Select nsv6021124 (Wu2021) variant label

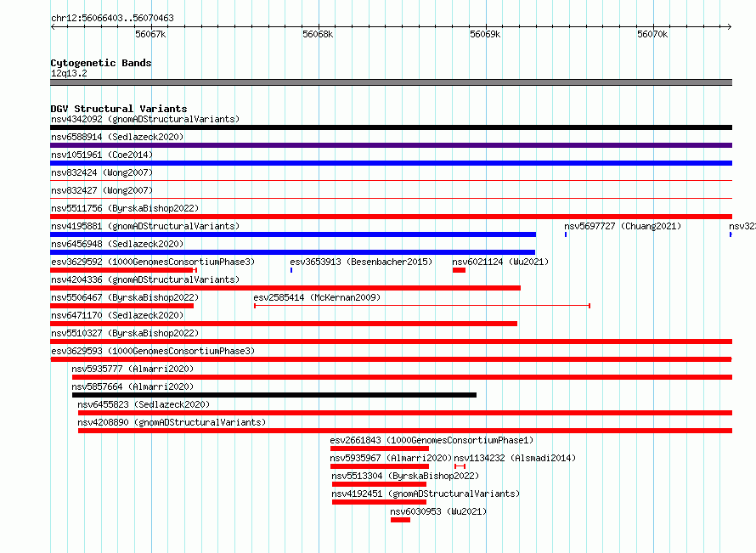(x=500, y=262)
